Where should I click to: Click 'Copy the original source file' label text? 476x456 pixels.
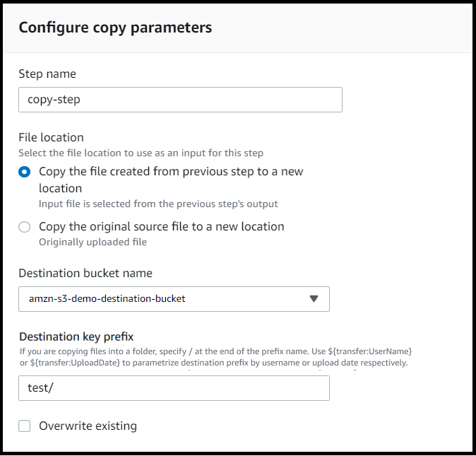pyautogui.click(x=162, y=227)
